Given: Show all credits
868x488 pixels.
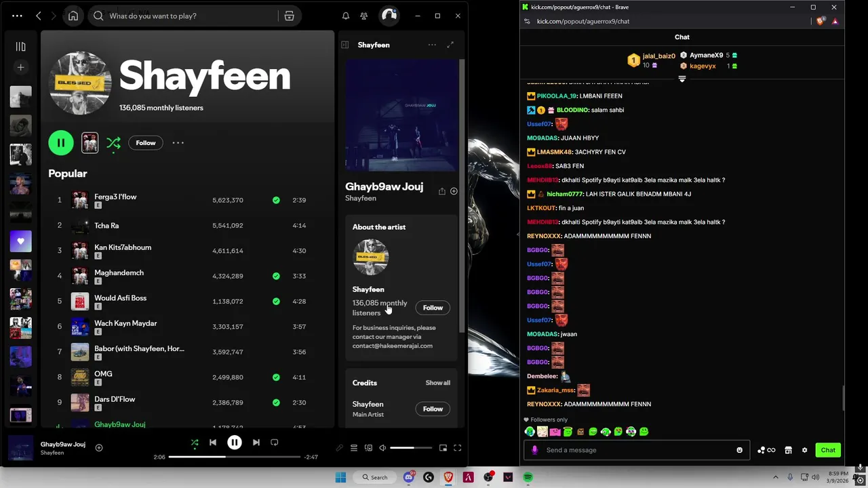Looking at the screenshot, I should [x=437, y=383].
